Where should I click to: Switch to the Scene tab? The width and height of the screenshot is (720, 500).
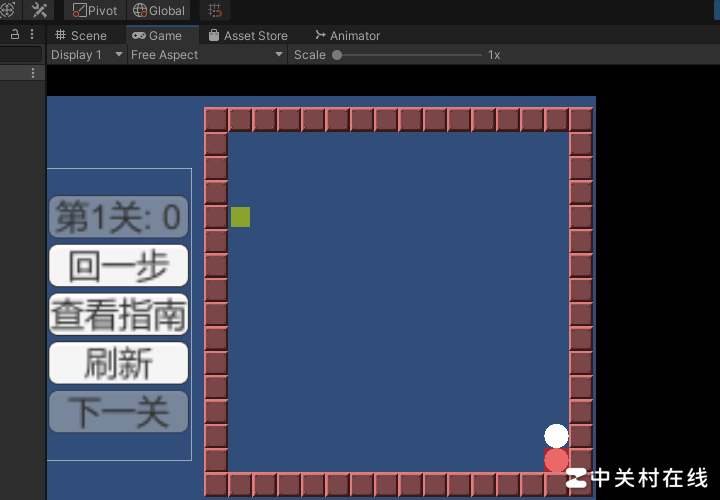point(81,35)
